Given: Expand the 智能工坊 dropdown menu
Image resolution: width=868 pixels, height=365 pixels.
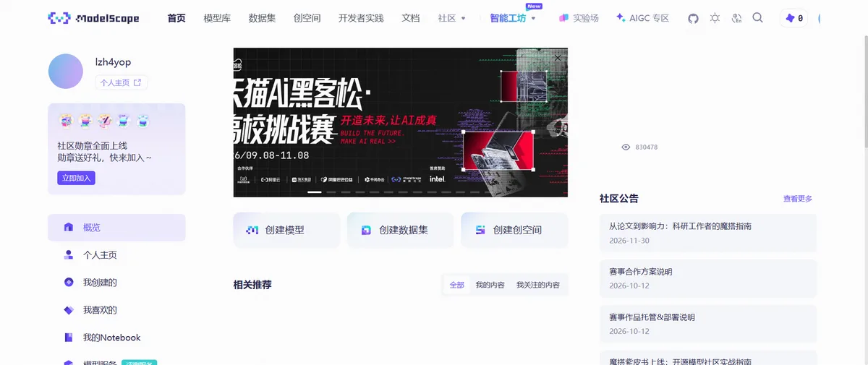Looking at the screenshot, I should click(513, 18).
